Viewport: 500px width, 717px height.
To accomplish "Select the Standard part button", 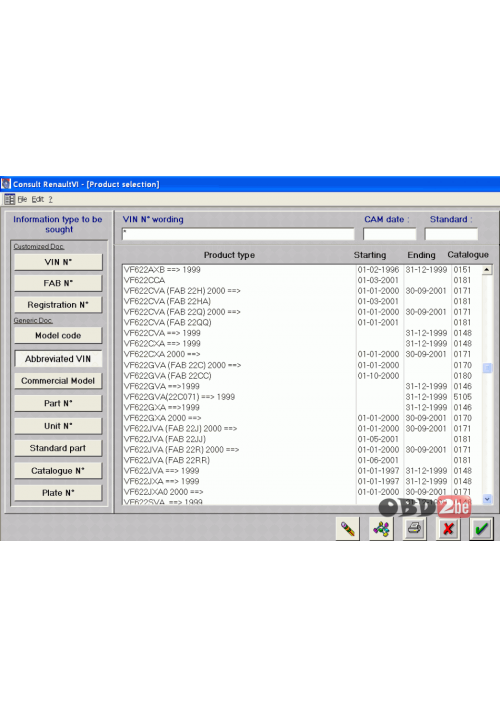I will [58, 448].
